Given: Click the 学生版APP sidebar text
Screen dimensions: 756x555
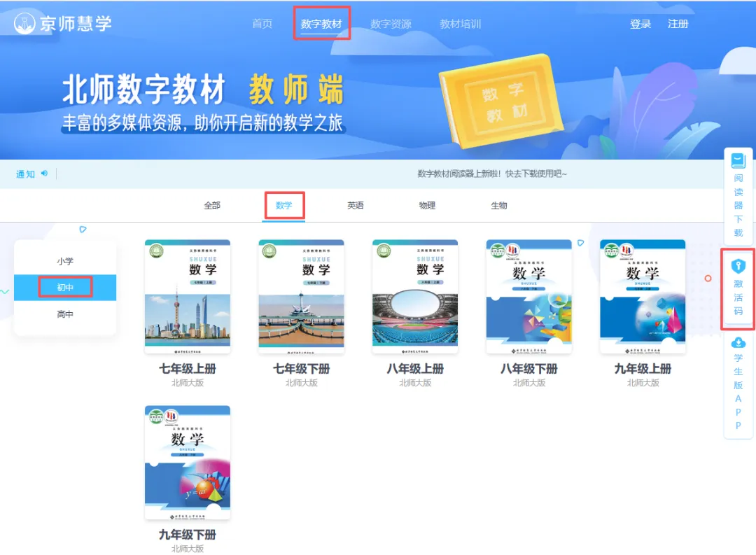Looking at the screenshot, I should (x=738, y=391).
